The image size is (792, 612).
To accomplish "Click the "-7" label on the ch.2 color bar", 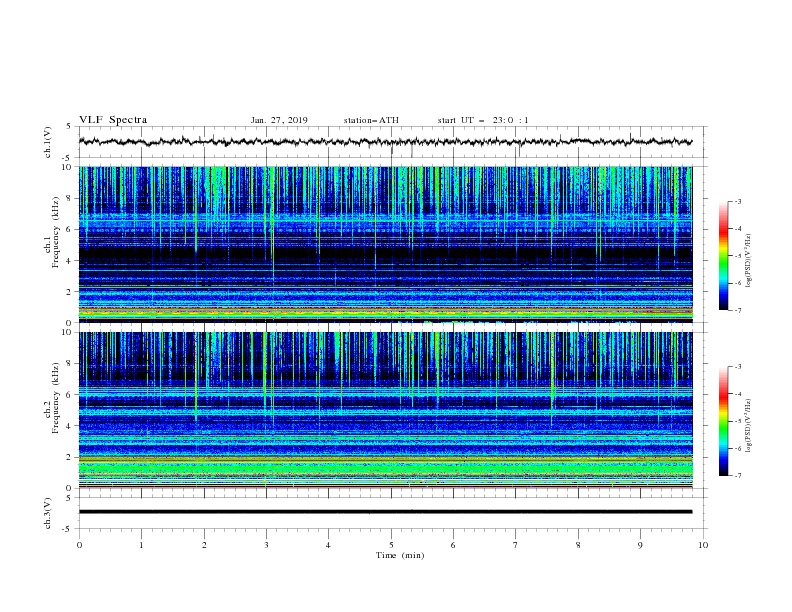I will click(x=737, y=476).
